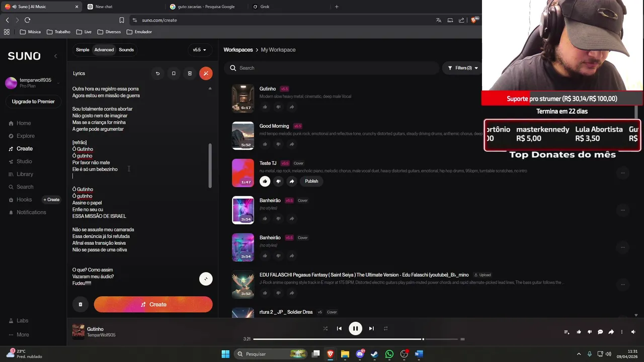Open the v5.5 model version dropdown

200,50
